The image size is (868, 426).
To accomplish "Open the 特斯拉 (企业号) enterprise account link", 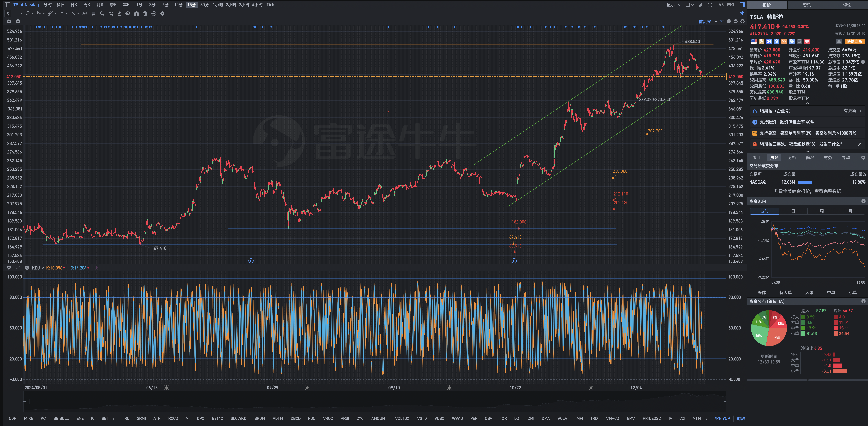I will click(x=807, y=111).
